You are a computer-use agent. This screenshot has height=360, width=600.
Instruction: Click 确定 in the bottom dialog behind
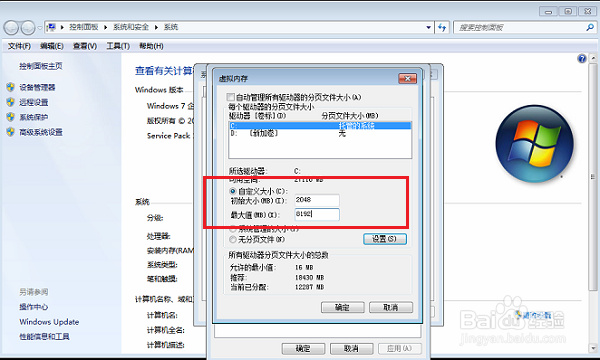(303, 349)
